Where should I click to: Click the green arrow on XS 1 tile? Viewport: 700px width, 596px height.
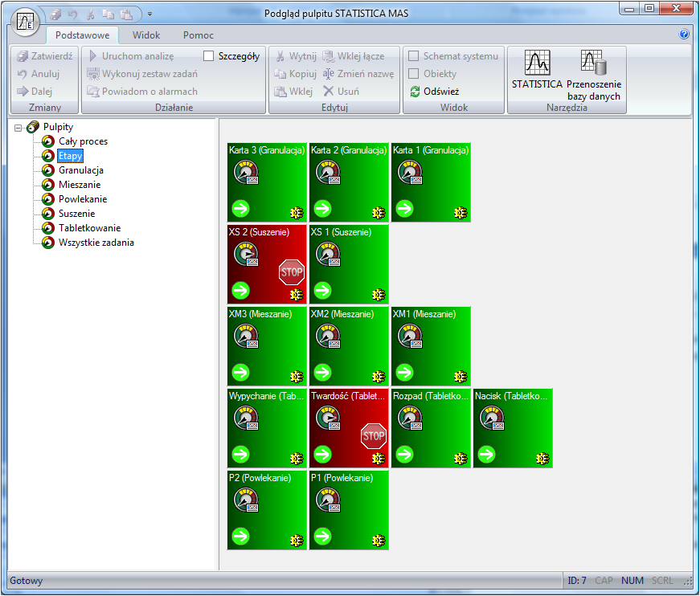click(323, 291)
